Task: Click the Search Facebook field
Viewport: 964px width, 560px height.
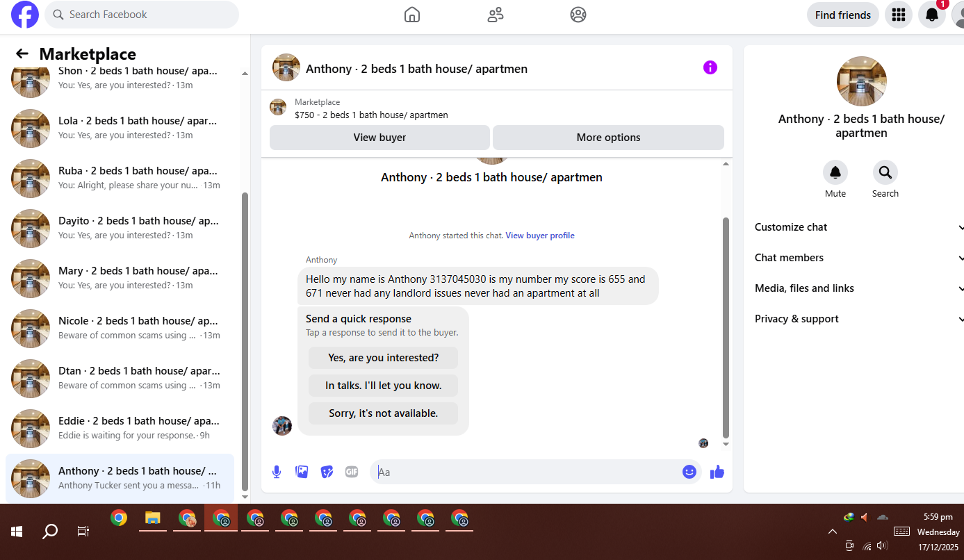Action: [x=142, y=15]
